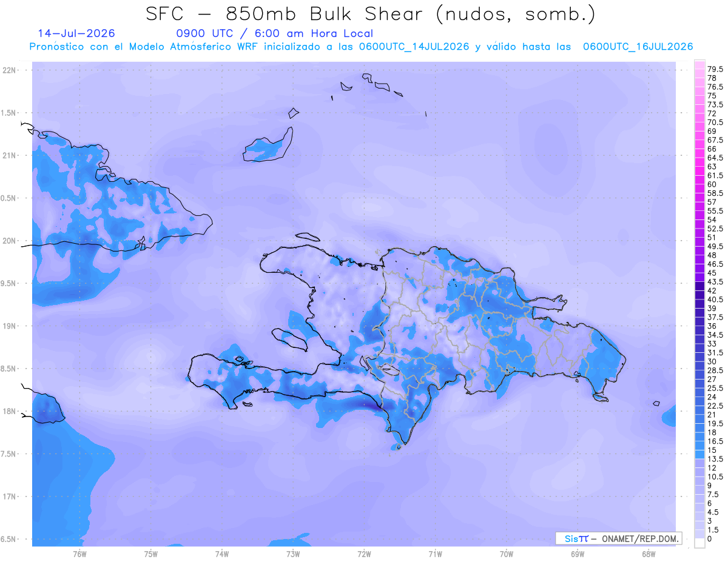Click the legend value "52.5"

pos(716,229)
